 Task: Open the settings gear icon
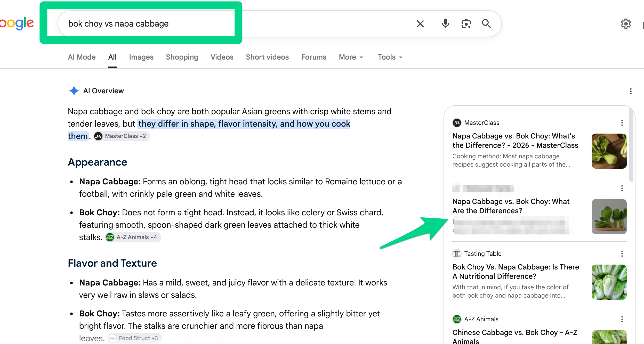(626, 24)
